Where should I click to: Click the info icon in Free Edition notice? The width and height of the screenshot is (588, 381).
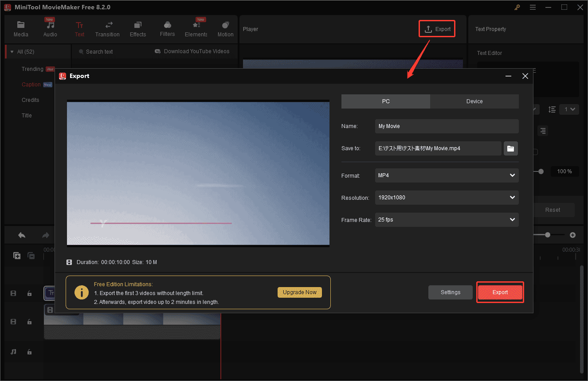[x=81, y=292]
